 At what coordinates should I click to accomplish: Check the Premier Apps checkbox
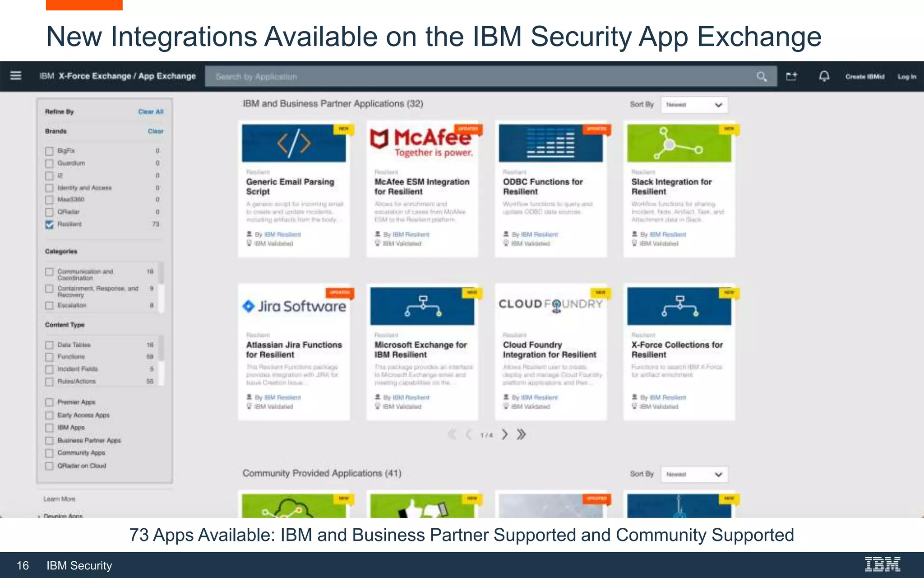[49, 402]
